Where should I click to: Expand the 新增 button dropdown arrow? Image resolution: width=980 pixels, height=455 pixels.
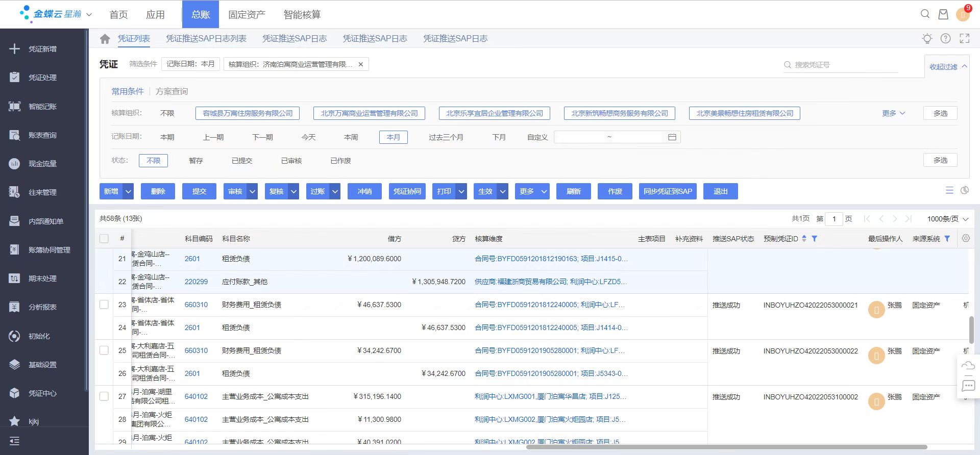coord(129,191)
